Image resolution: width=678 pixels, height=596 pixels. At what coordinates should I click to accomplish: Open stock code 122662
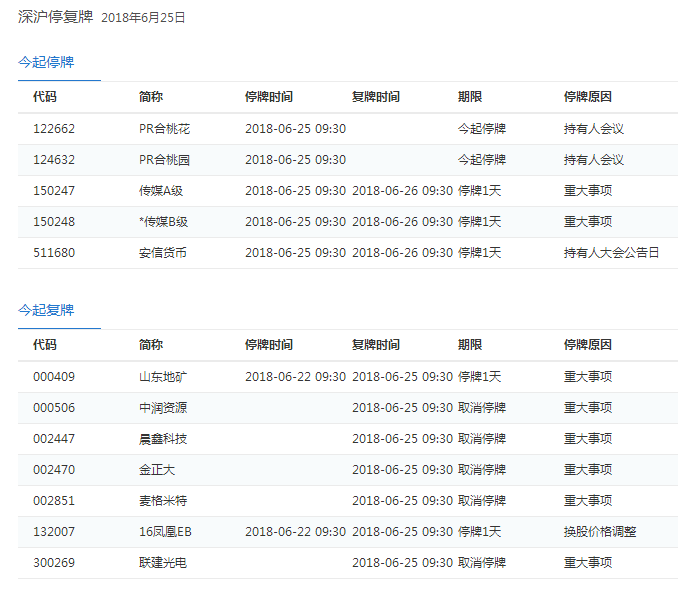tap(54, 129)
